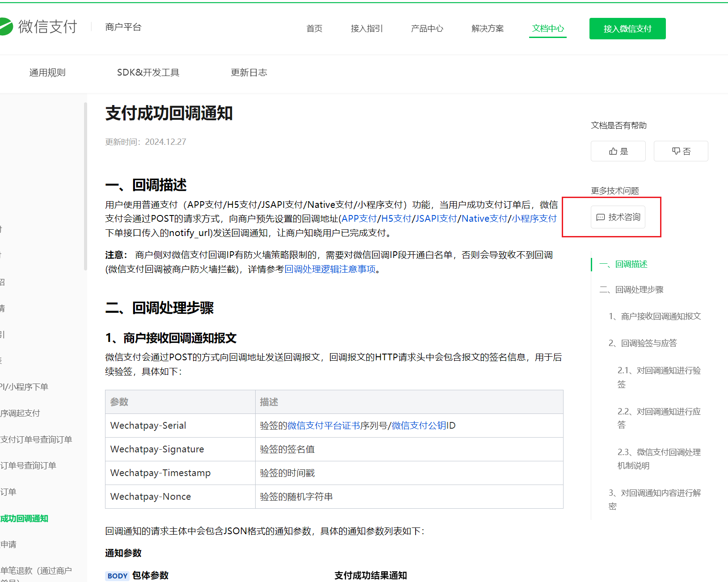The width and height of the screenshot is (728, 582).
Task: Vote thumbs-down 否 for document helpfulness
Action: coord(681,151)
